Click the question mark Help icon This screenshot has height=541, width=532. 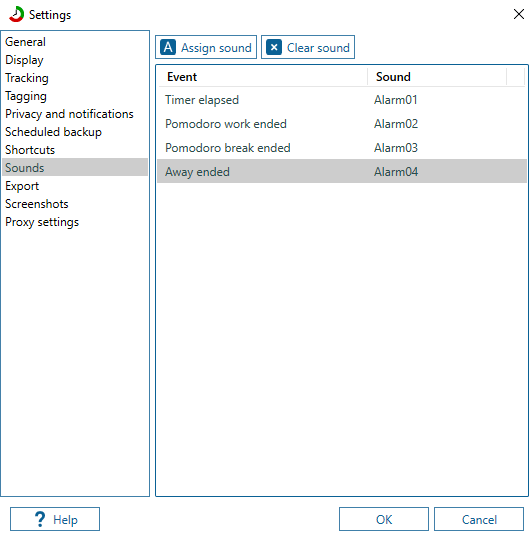(40, 519)
